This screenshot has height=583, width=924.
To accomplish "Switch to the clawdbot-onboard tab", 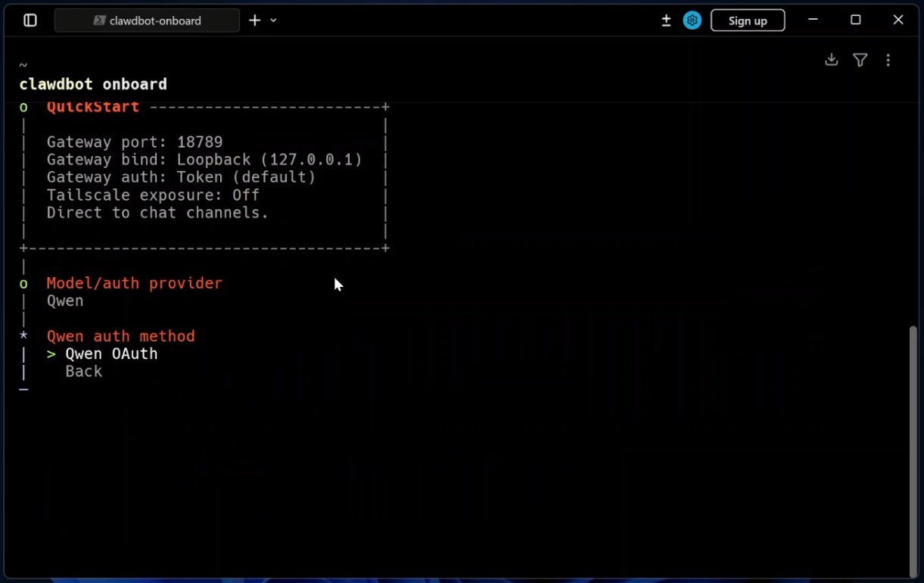I will coord(154,20).
